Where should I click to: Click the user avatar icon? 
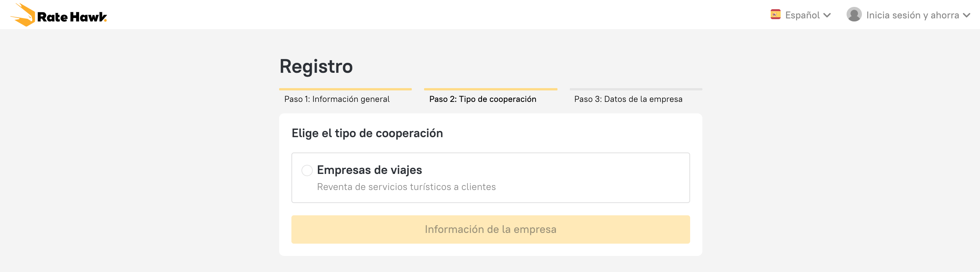pos(854,15)
